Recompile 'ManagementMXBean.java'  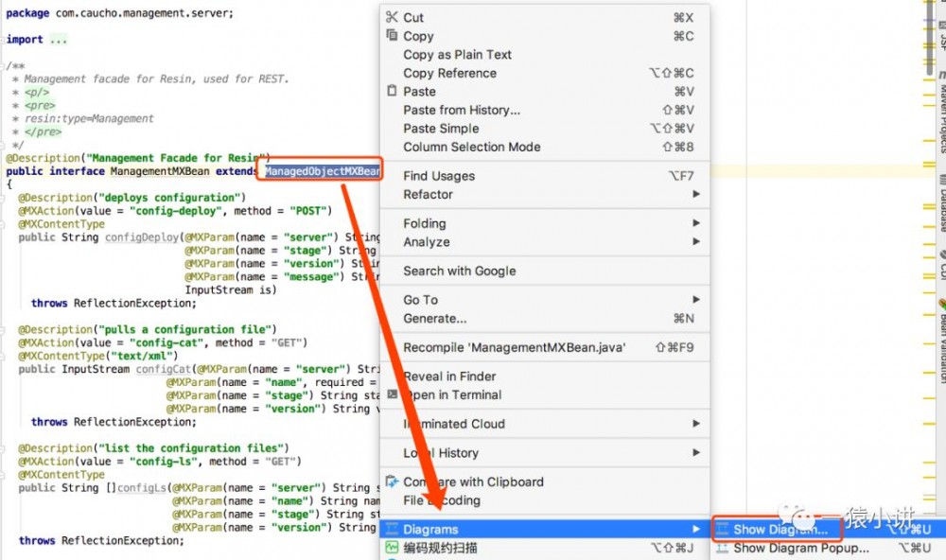(x=515, y=347)
